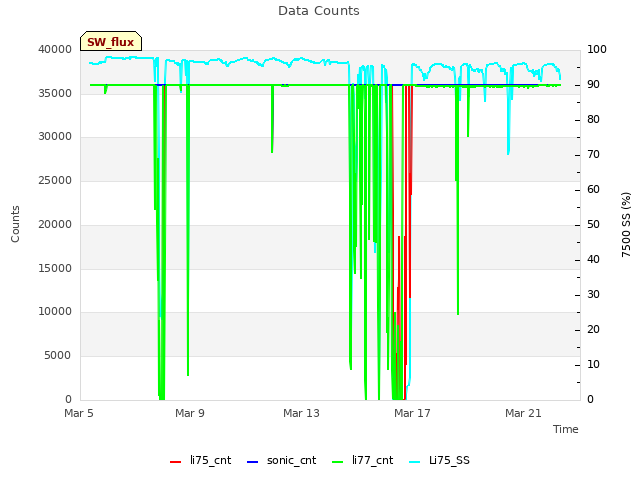This screenshot has height=480, width=640.
Task: Click the SW_flux label box
Action: tap(111, 41)
